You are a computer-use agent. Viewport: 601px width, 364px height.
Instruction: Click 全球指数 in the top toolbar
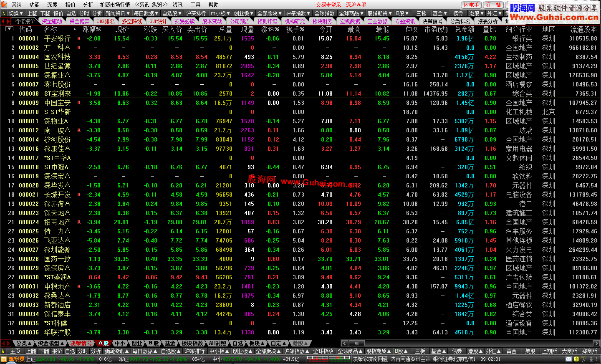click(324, 13)
